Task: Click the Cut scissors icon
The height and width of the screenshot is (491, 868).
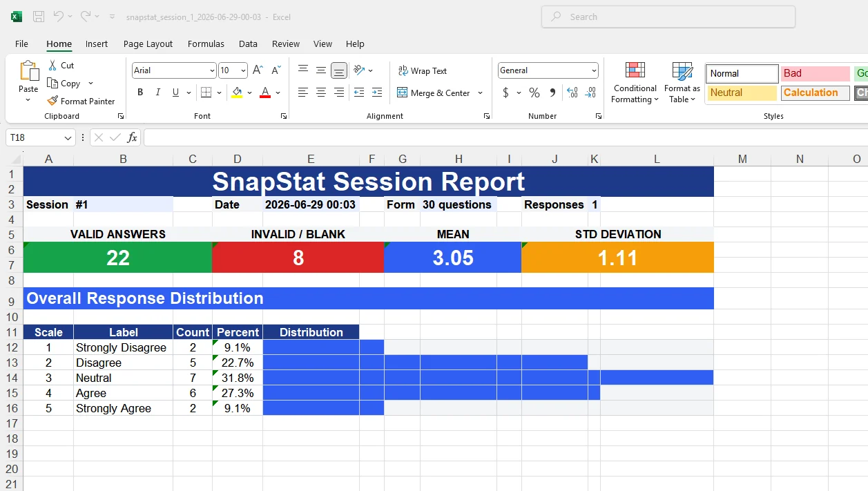Action: pyautogui.click(x=52, y=66)
